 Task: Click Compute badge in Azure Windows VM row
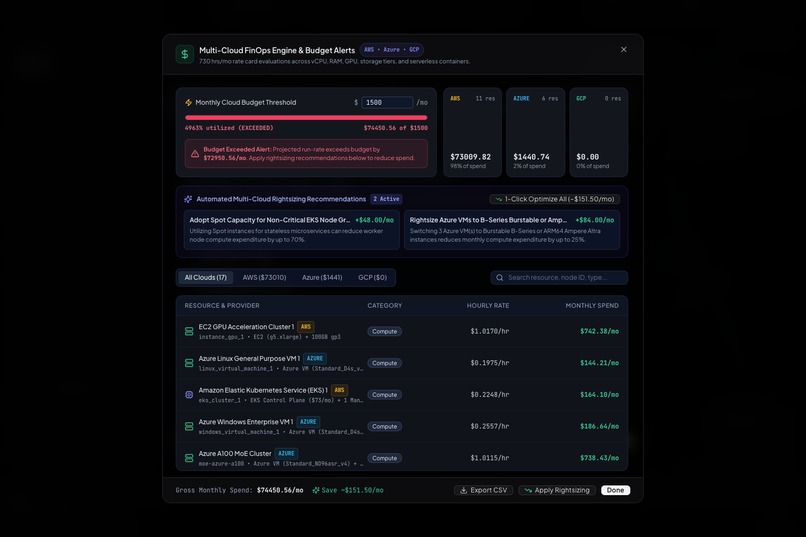point(384,427)
